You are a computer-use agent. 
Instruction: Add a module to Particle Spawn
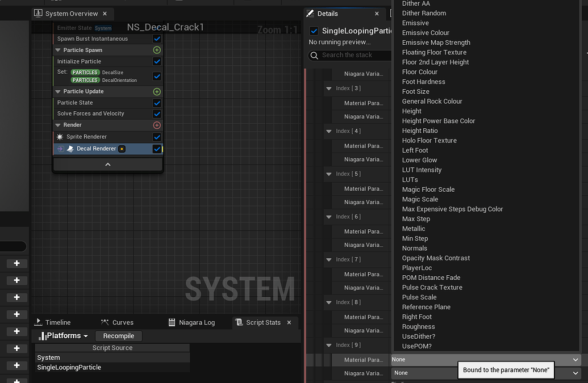156,49
